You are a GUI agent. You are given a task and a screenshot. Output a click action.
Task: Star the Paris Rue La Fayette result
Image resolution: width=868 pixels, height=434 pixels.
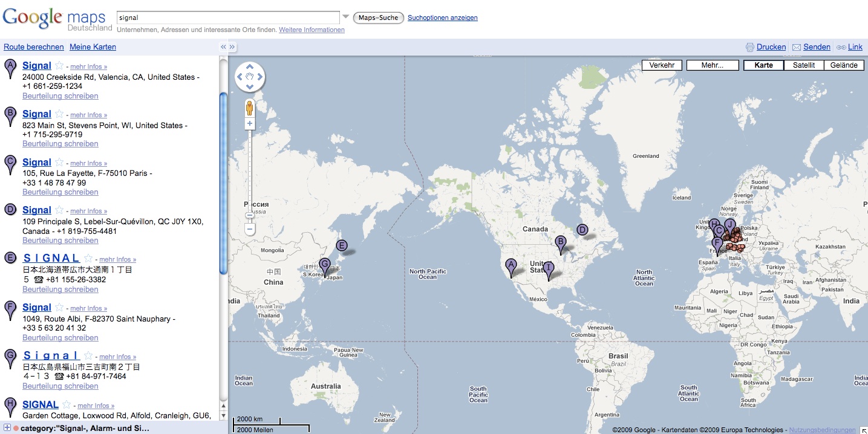coord(59,163)
